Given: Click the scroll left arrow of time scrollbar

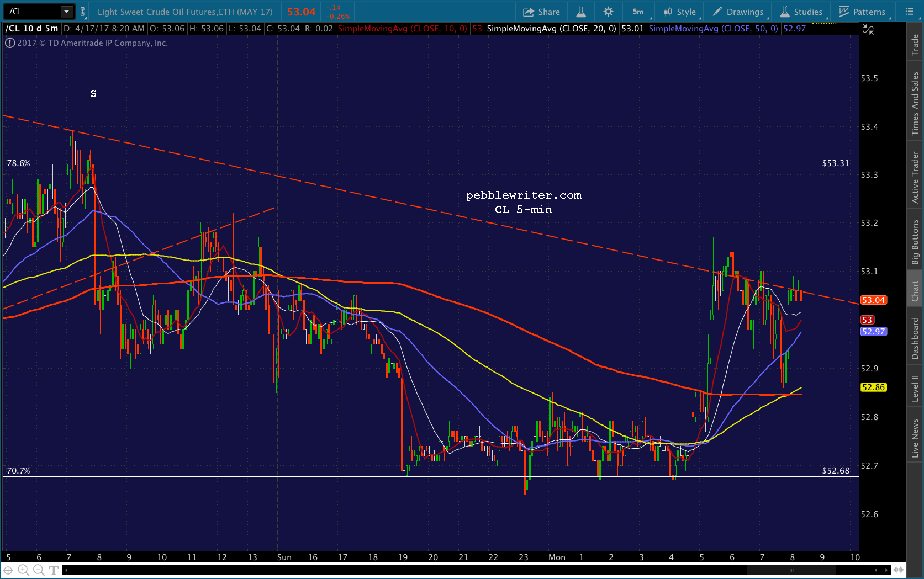Looking at the screenshot, I should [66, 570].
